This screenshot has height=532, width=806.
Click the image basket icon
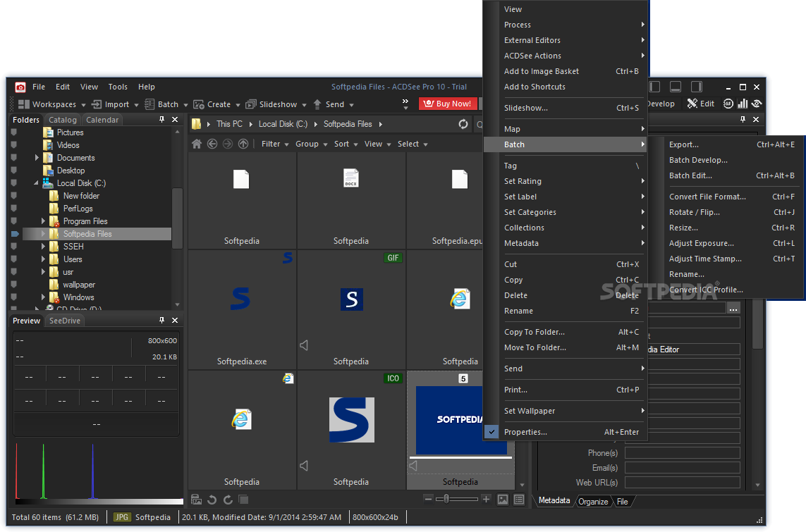tap(196, 499)
